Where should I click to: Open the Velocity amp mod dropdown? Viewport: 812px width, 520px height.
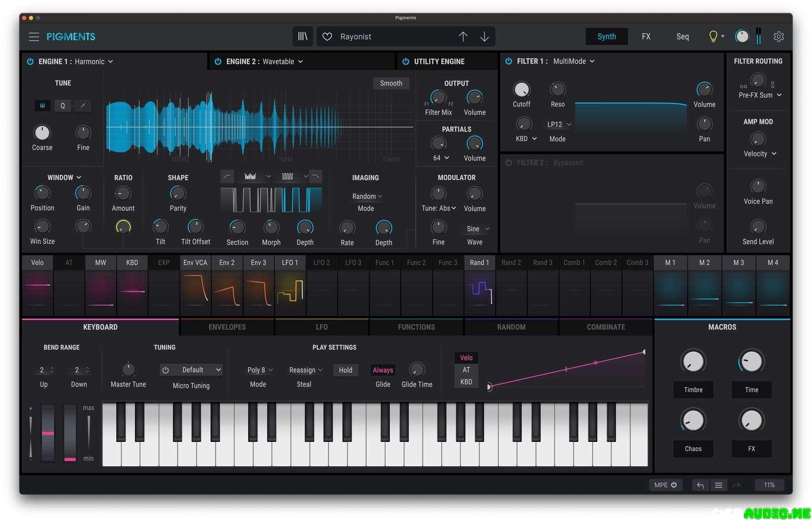tap(760, 154)
